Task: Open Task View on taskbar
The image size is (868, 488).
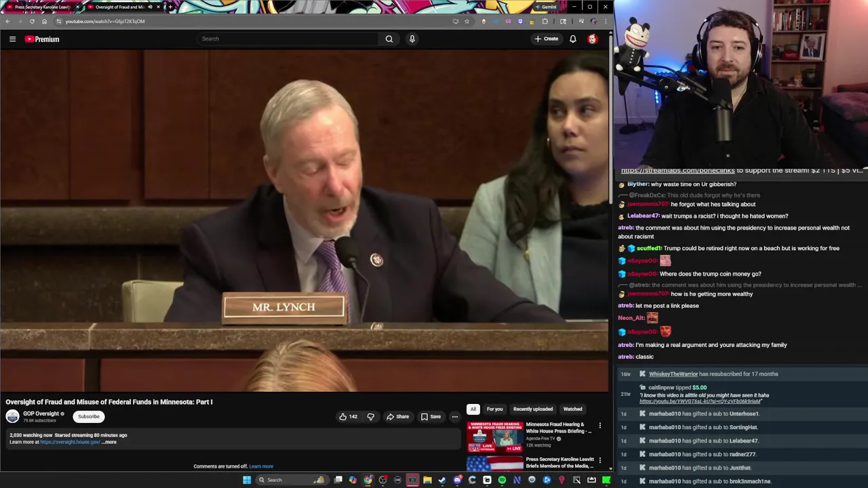Action: [338, 480]
